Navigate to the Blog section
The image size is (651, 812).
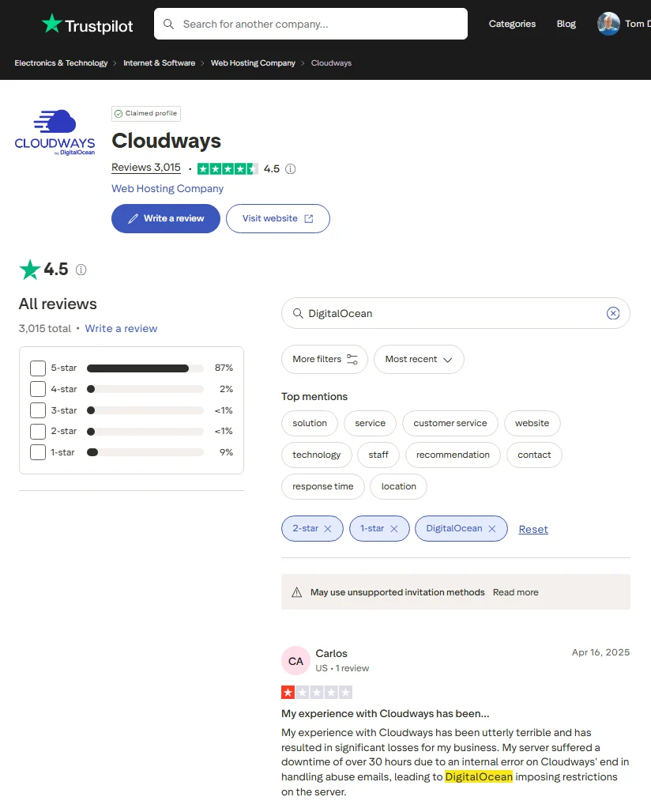click(566, 24)
